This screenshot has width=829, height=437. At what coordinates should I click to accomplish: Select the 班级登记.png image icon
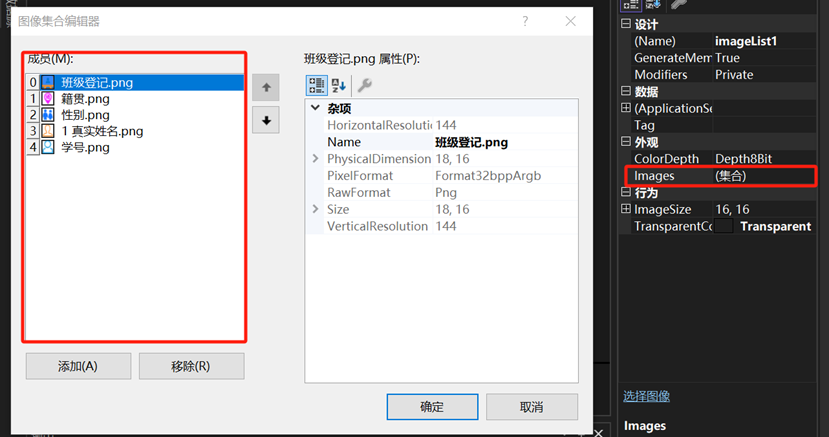[x=48, y=82]
